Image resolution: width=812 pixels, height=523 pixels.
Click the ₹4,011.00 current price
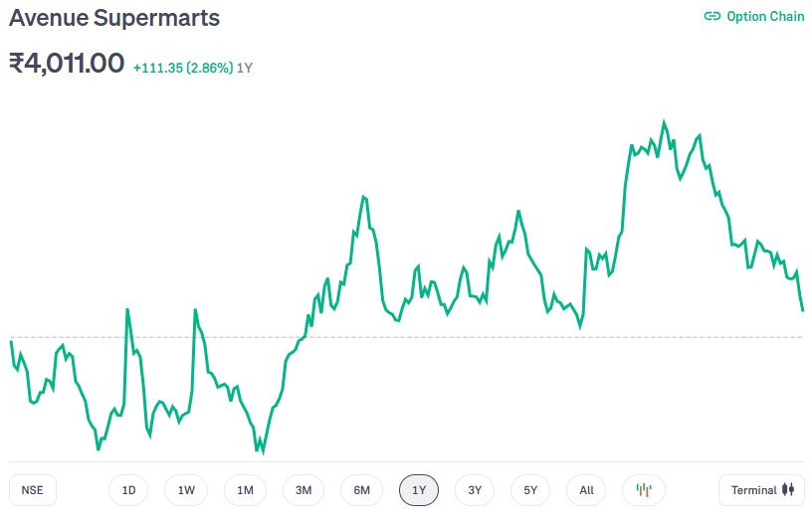pyautogui.click(x=67, y=64)
